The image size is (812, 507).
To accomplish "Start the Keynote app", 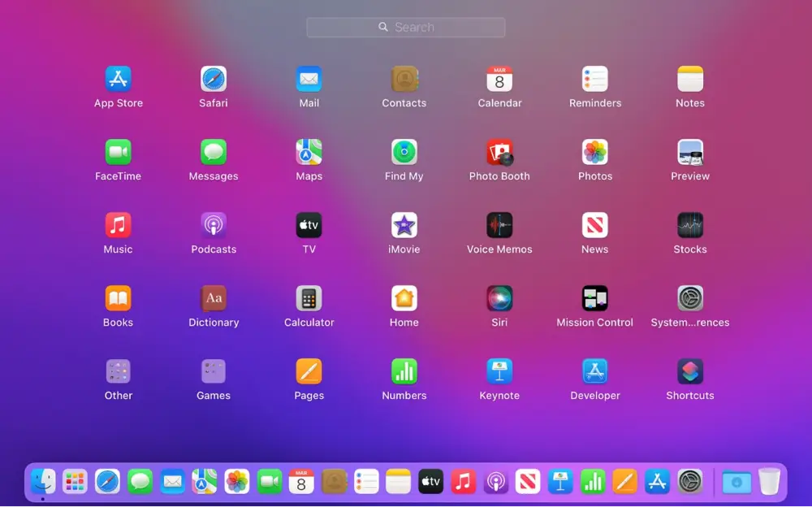I will point(499,370).
